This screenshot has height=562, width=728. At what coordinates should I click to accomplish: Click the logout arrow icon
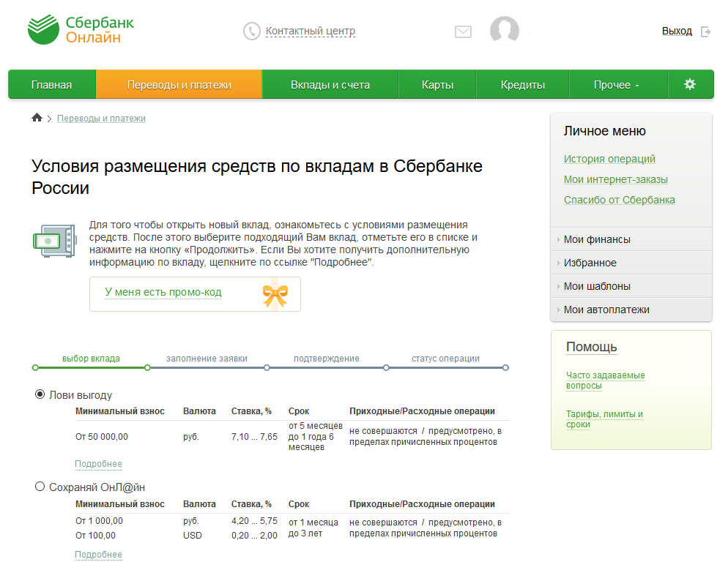point(706,31)
